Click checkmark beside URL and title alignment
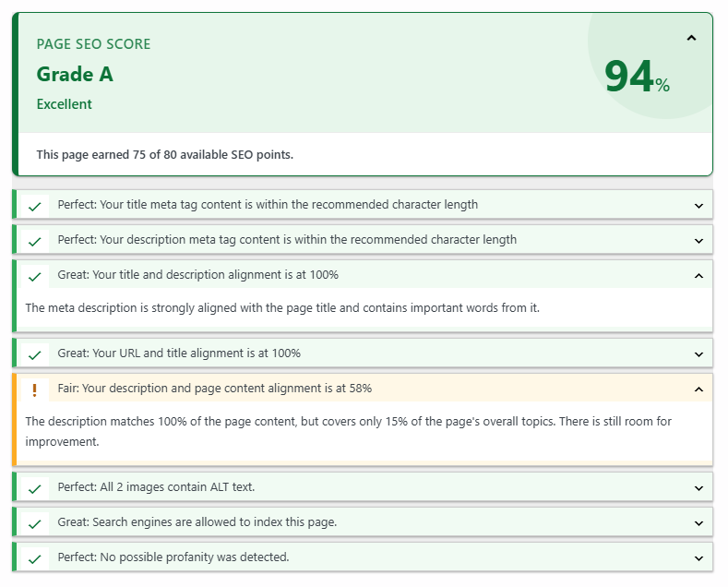 pos(35,355)
